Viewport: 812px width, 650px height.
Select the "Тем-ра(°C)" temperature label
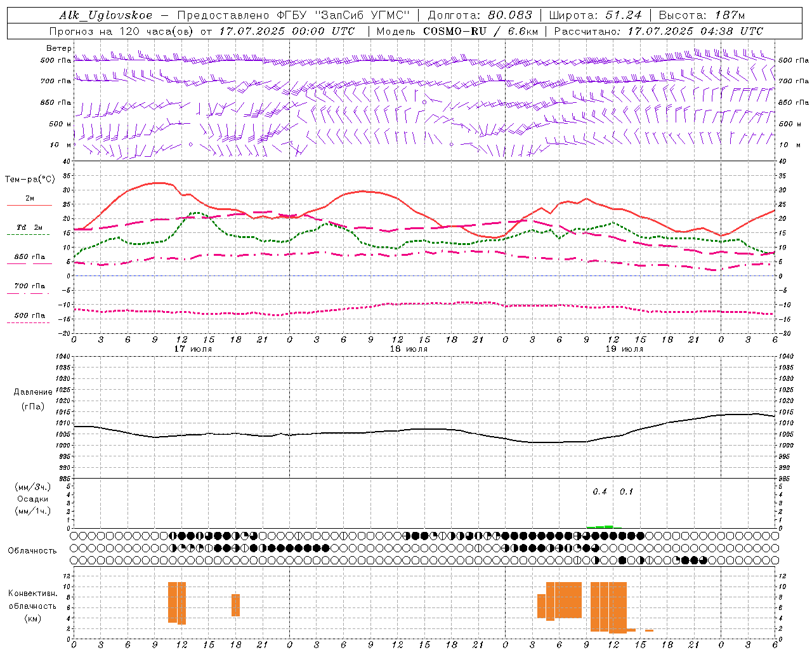point(30,180)
